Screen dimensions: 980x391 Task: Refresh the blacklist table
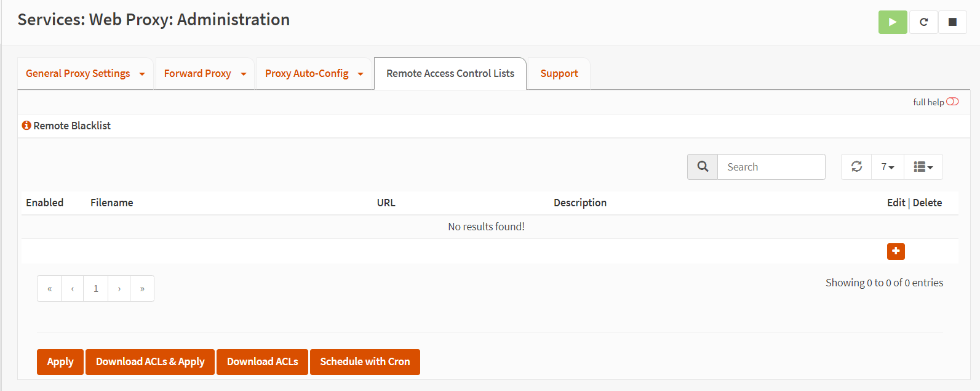click(x=856, y=167)
